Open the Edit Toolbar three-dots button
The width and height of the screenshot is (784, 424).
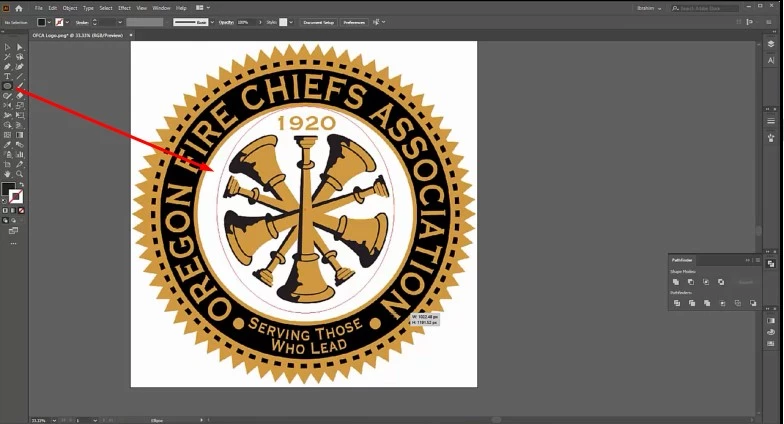tap(14, 244)
